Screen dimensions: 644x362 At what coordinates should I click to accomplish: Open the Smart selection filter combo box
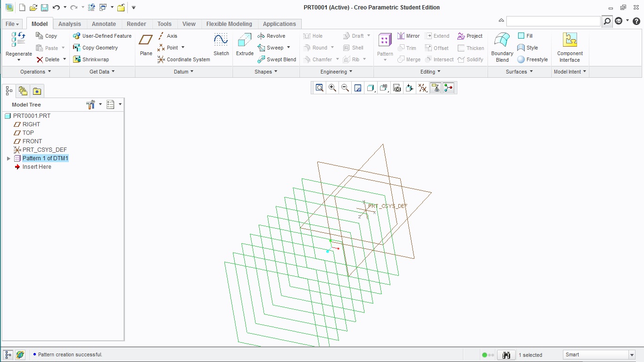point(599,355)
